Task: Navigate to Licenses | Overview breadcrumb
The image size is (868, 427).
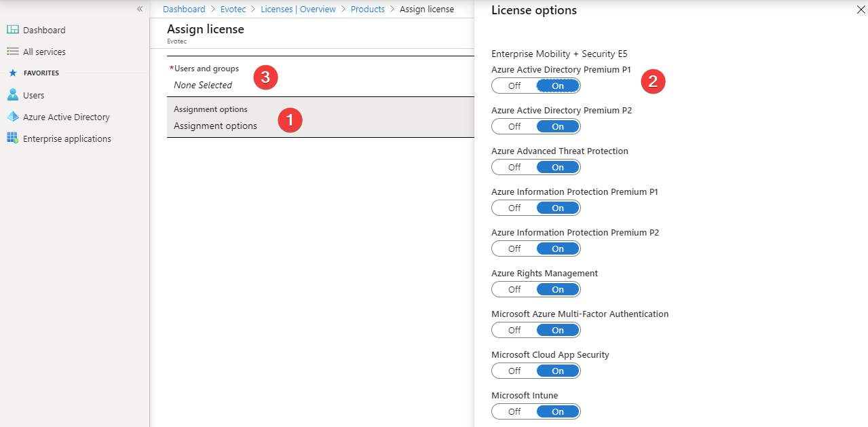Action: 298,9
